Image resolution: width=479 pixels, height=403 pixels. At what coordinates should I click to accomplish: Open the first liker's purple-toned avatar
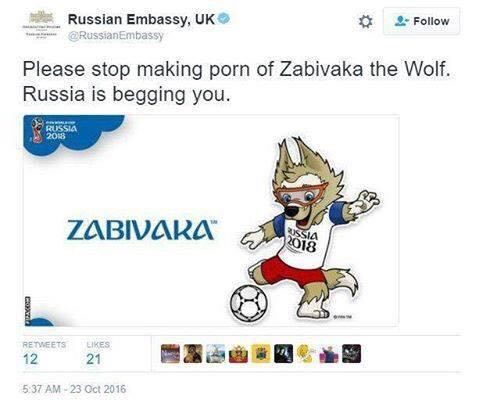coord(170,354)
